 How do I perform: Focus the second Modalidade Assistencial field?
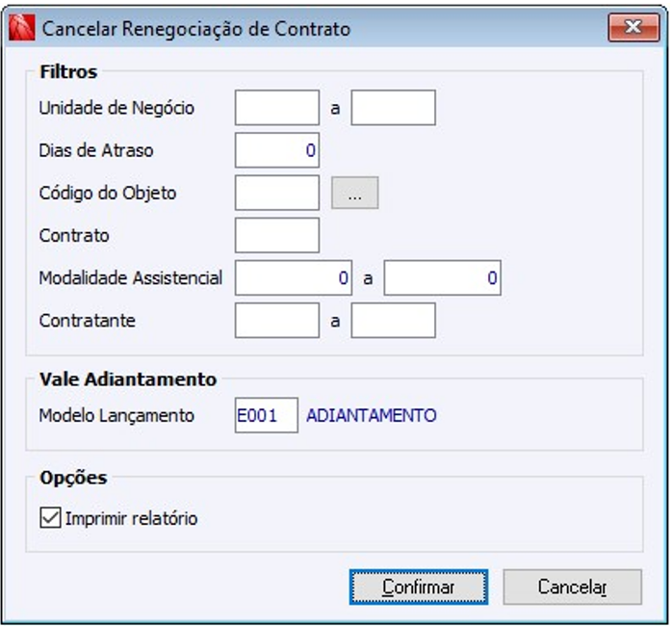[442, 278]
